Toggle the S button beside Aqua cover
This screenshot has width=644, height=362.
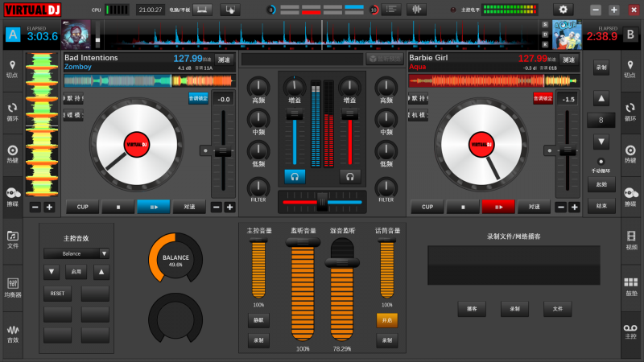(x=545, y=25)
